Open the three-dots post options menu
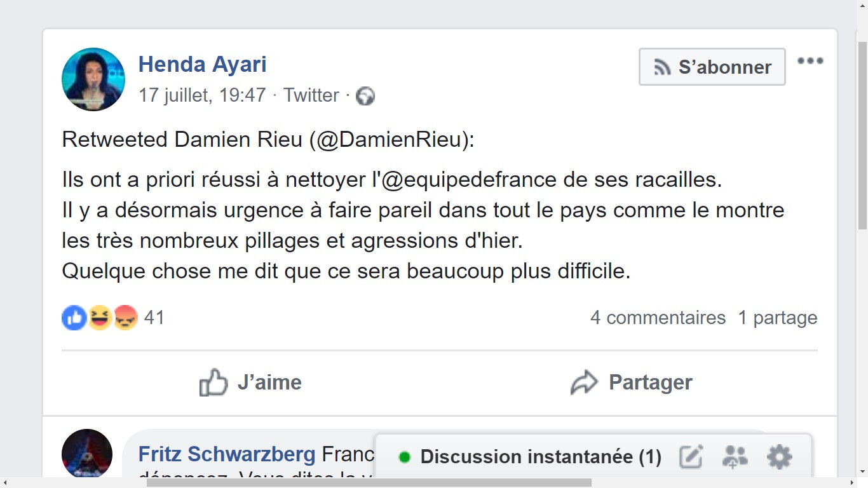 (810, 61)
